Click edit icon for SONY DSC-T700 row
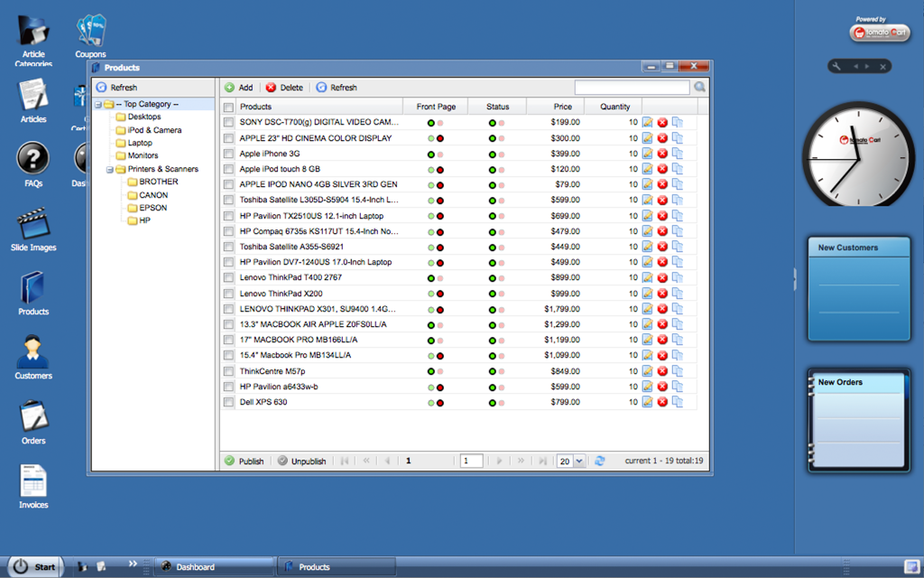924x578 pixels. coord(647,123)
